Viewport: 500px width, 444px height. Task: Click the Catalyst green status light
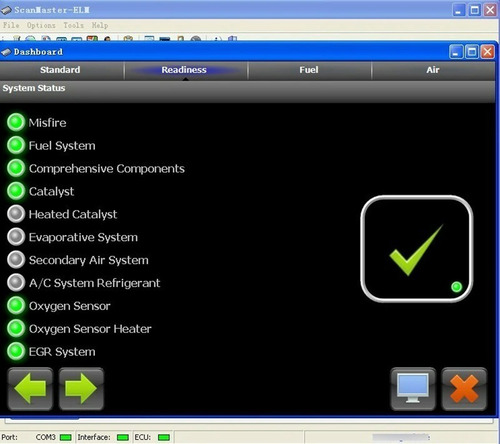(x=16, y=191)
